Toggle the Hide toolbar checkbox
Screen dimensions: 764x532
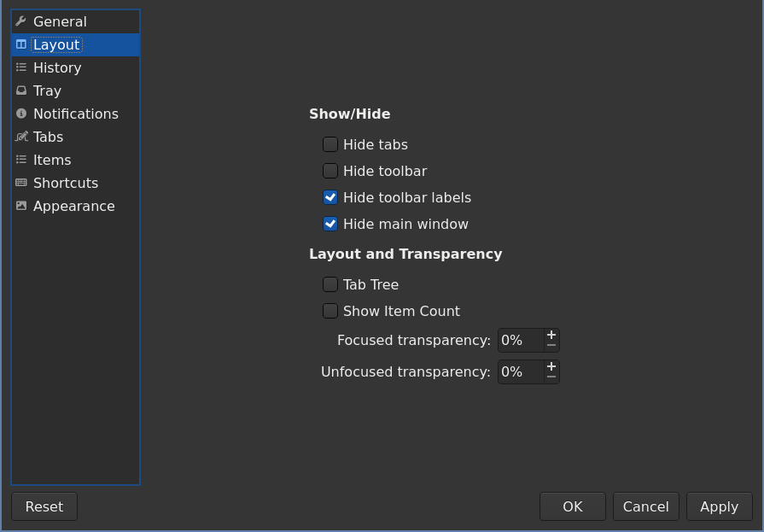point(330,171)
